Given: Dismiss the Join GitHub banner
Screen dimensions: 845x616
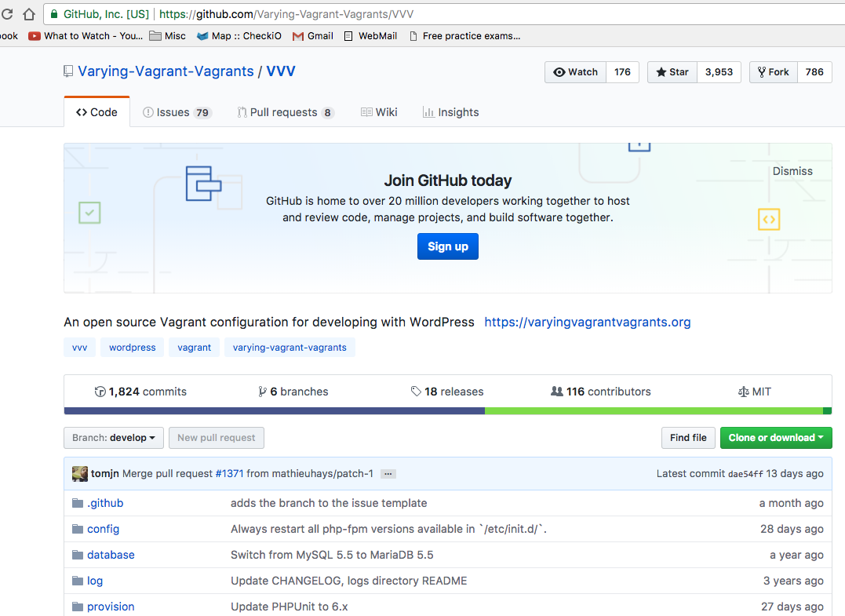Looking at the screenshot, I should tap(792, 170).
